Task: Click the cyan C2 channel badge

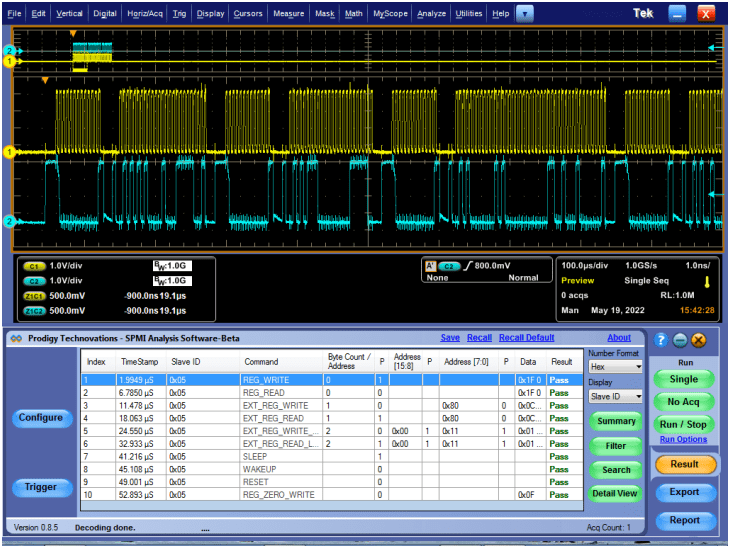Action: pos(34,281)
